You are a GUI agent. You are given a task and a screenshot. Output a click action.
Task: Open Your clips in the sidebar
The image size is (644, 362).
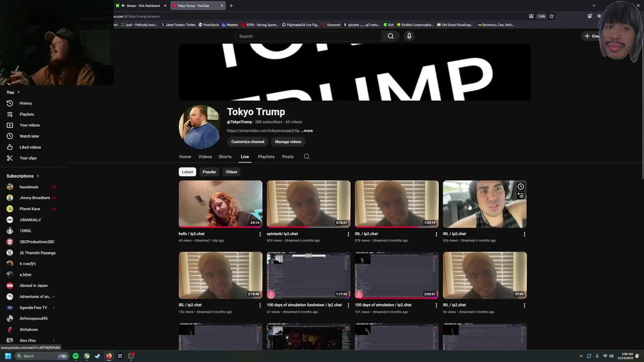click(28, 158)
